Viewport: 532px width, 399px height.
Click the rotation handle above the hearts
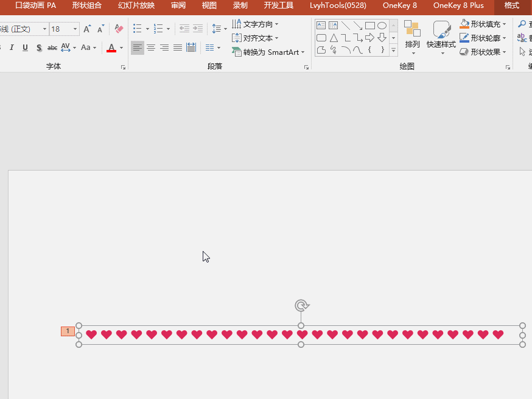coord(301,305)
